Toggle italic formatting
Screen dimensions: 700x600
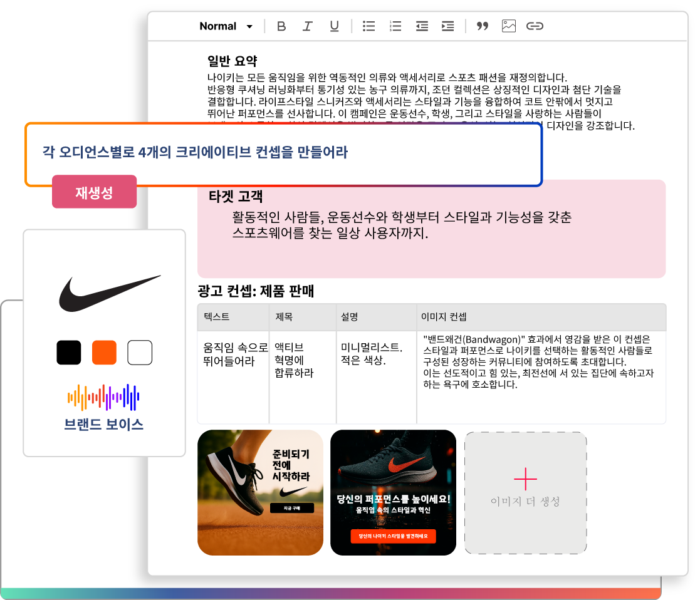click(x=307, y=26)
